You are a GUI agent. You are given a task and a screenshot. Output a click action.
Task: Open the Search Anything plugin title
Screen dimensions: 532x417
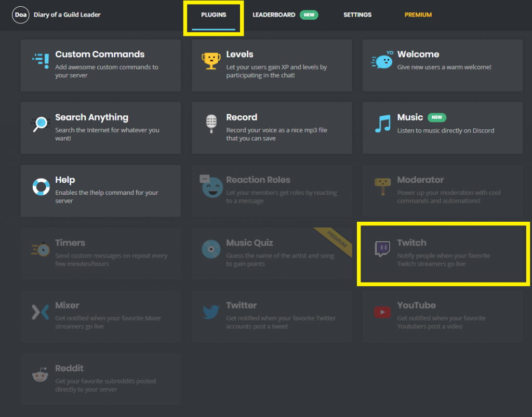pyautogui.click(x=91, y=117)
